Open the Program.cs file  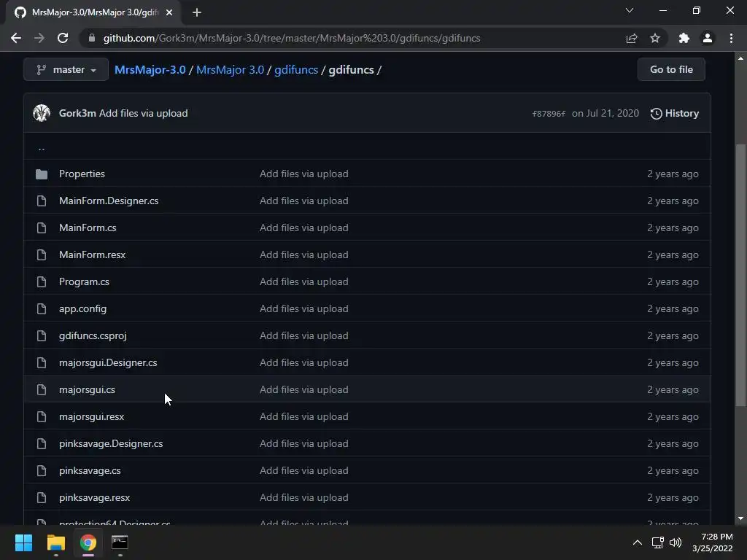point(85,282)
